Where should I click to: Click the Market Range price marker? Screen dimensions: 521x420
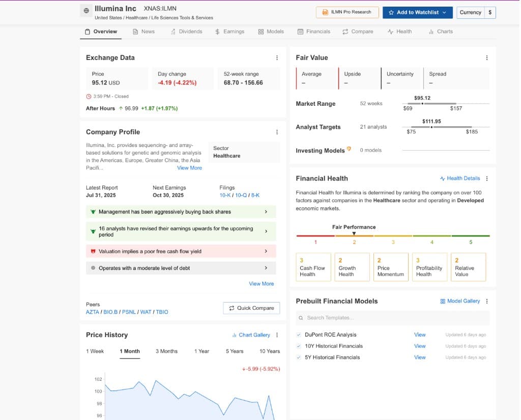coord(422,104)
